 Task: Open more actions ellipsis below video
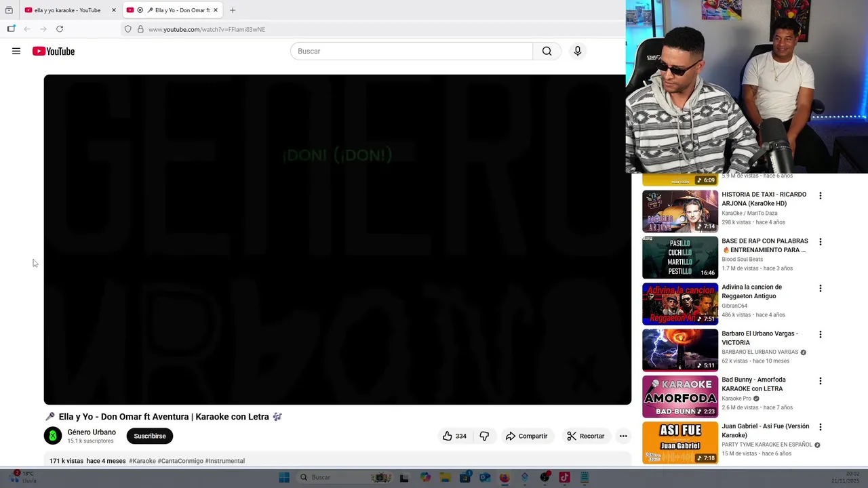623,436
